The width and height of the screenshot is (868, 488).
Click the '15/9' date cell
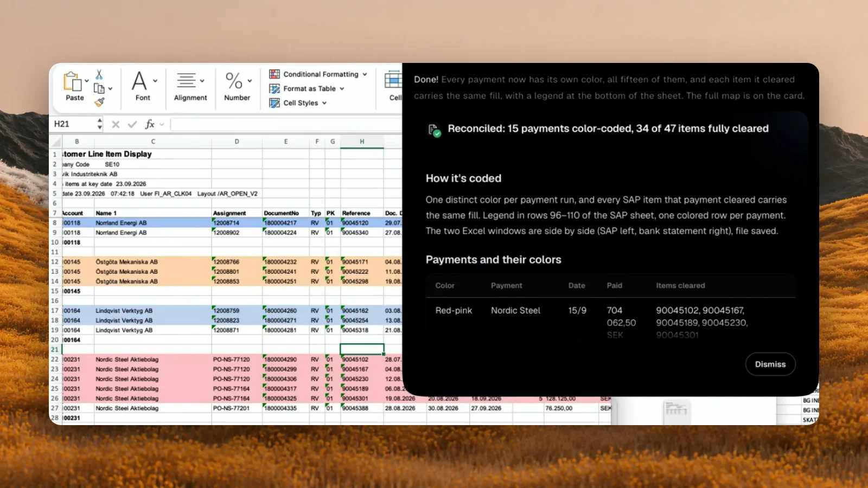[x=577, y=311]
